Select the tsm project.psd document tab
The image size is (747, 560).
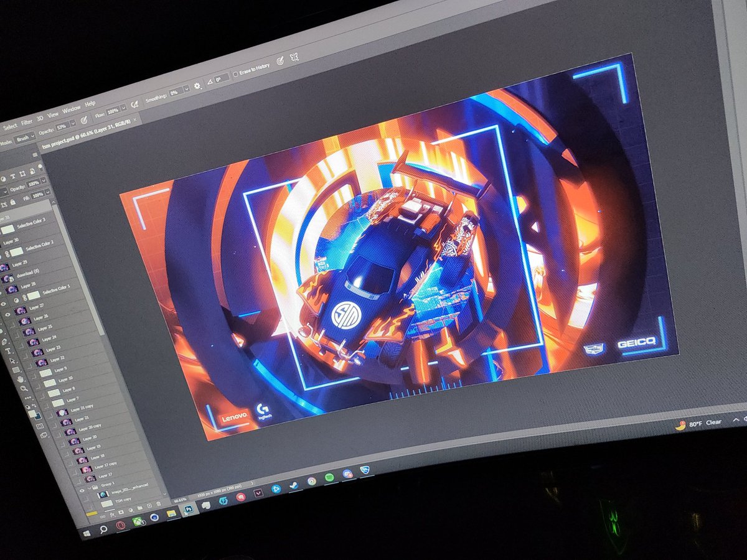click(86, 134)
